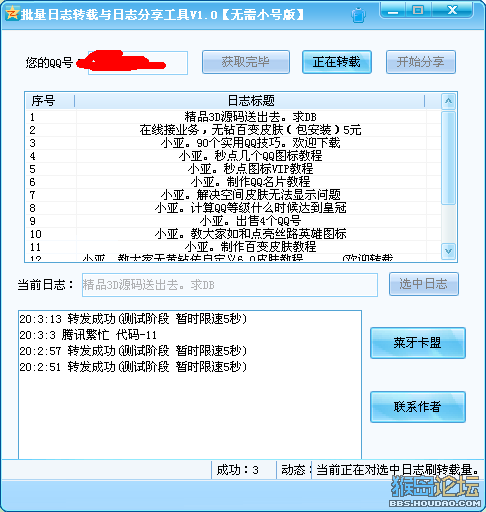Select row 在线接业务,无钻百变皮肤(包安装)5元
Image resolution: width=486 pixels, height=512 pixels.
point(233,130)
